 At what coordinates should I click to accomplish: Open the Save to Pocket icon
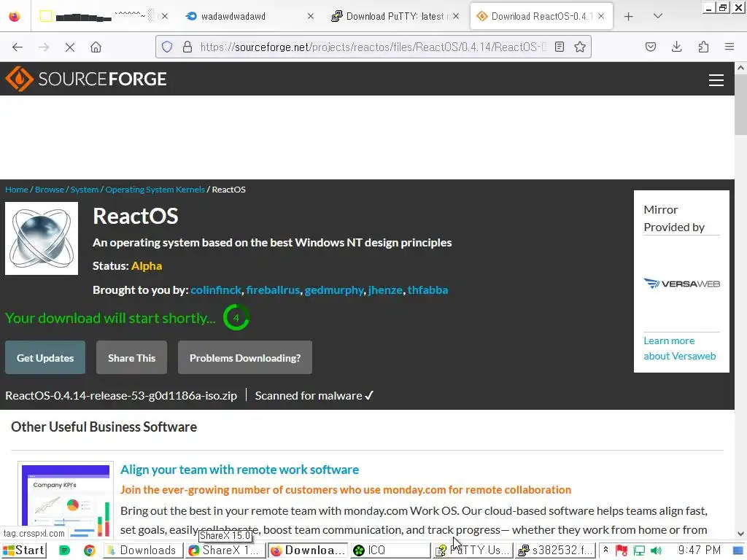pyautogui.click(x=650, y=47)
